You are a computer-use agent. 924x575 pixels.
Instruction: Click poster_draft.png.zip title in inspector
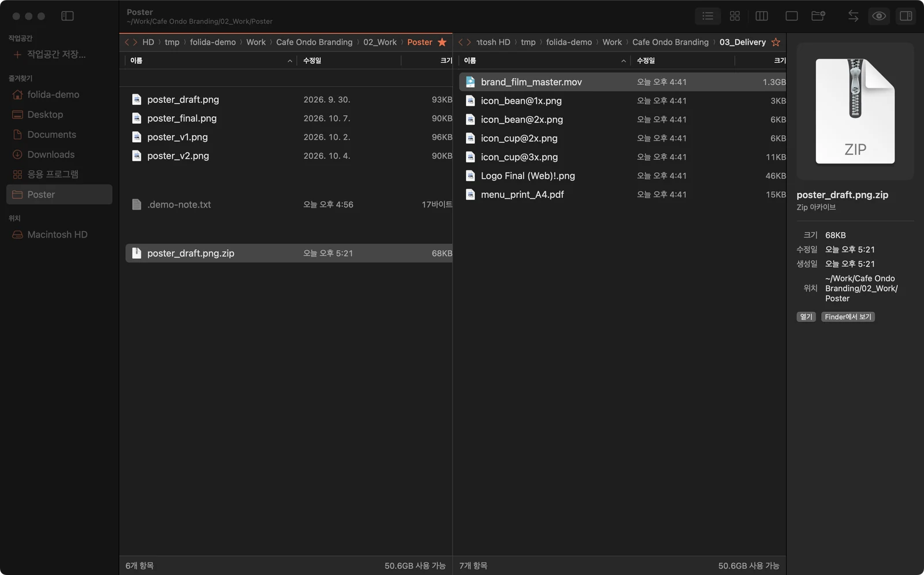pos(842,195)
